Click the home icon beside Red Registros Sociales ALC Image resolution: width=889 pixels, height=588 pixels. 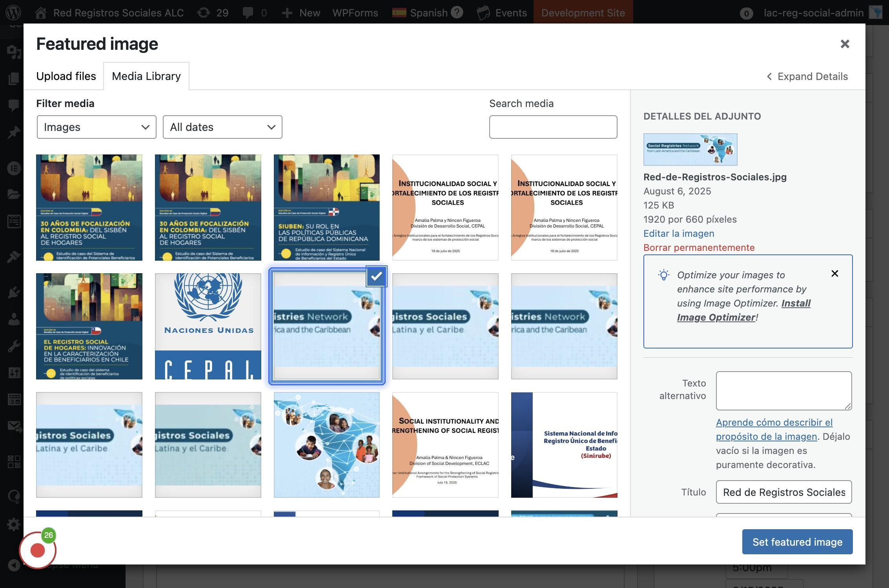41,13
